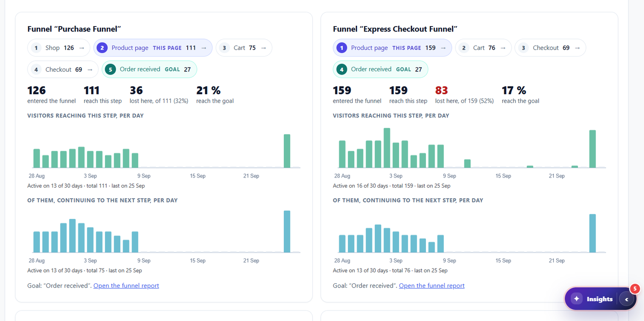Open the Insights panel button
Image resolution: width=644 pixels, height=321 pixels.
600,299
